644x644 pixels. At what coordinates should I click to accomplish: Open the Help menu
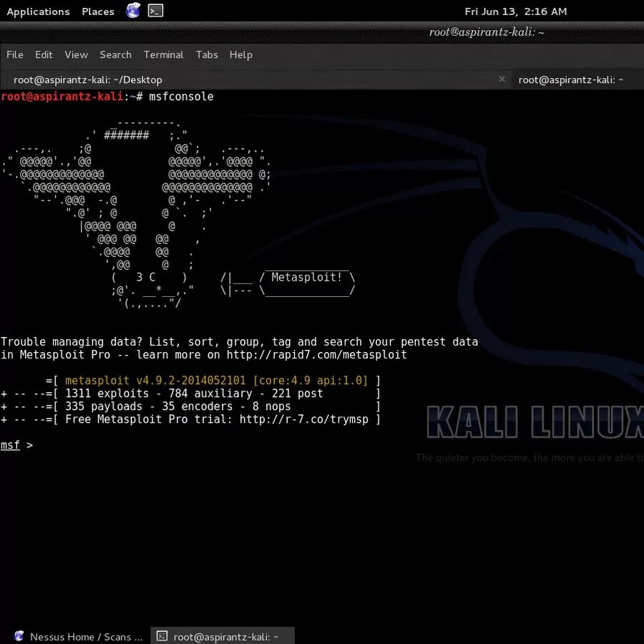click(x=240, y=54)
